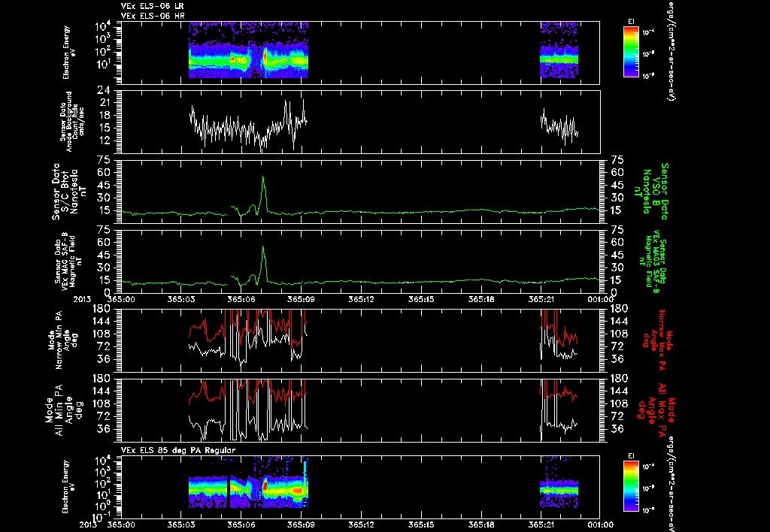Image resolution: width=770 pixels, height=532 pixels.
Task: Click the tick value '12' on count rate axis
Action: point(104,141)
